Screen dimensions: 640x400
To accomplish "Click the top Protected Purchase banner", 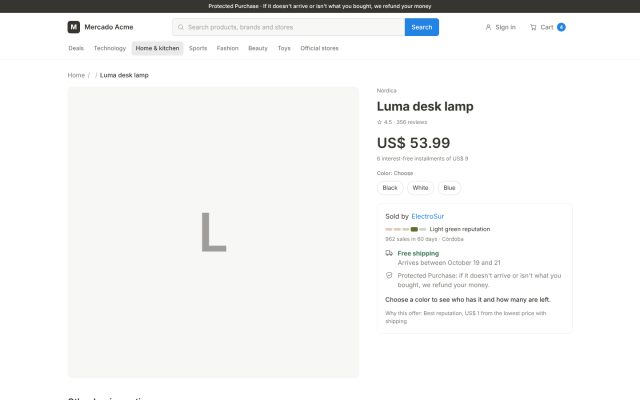I will (320, 6).
